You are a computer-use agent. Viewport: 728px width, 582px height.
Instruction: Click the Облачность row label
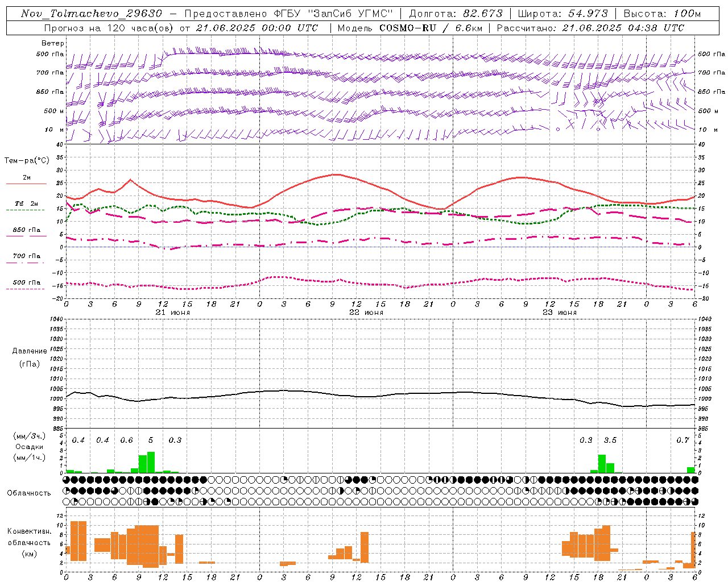[x=29, y=493]
